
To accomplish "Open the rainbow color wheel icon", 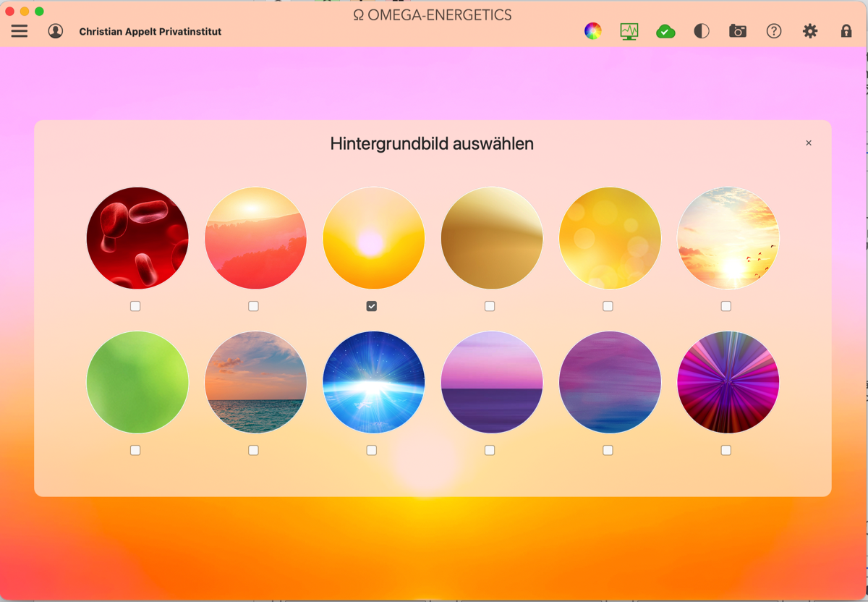I will (x=593, y=31).
